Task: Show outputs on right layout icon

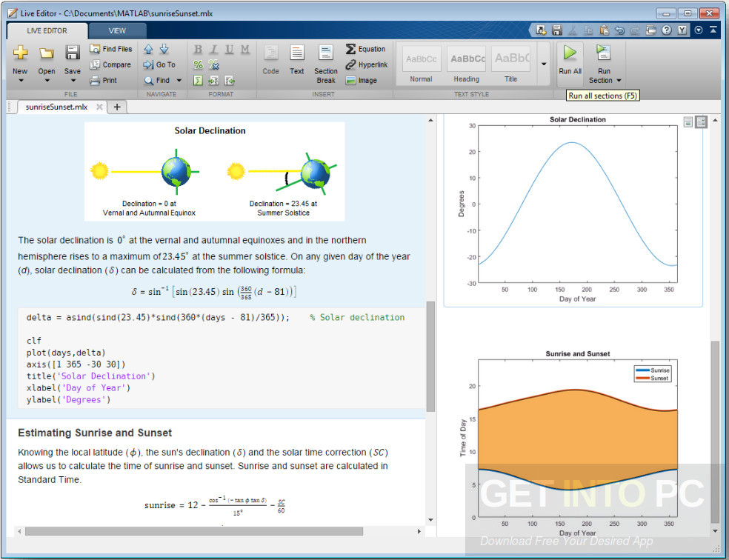Action: point(701,122)
